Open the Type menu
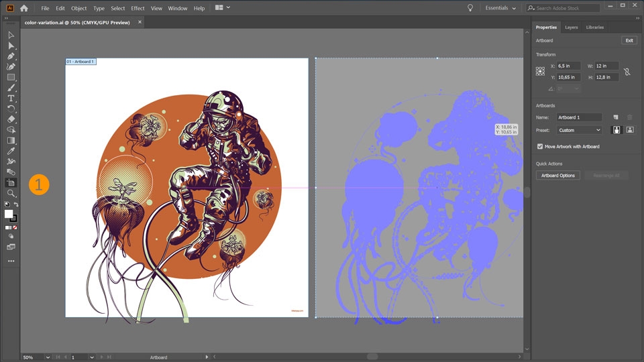 (x=99, y=8)
